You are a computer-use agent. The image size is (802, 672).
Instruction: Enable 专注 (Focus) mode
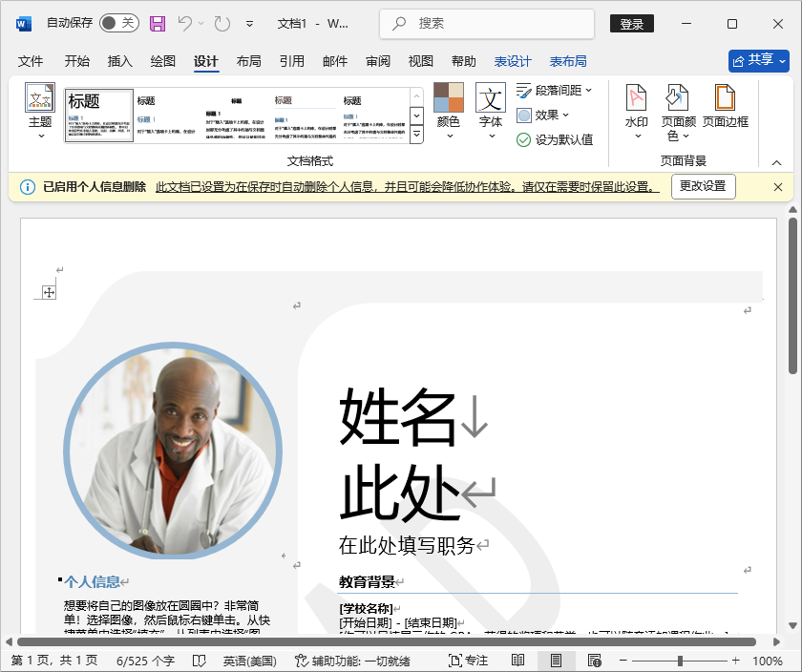(x=467, y=659)
